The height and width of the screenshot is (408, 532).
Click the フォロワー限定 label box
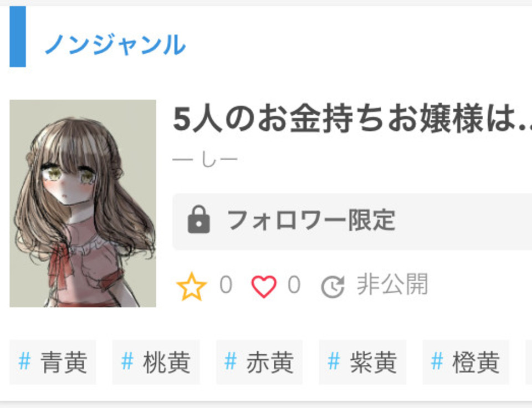coord(352,222)
